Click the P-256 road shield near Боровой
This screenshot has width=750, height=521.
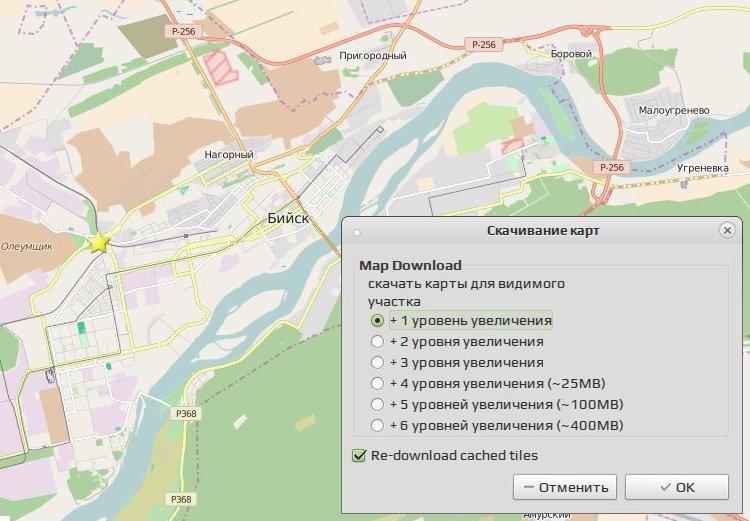coord(484,44)
